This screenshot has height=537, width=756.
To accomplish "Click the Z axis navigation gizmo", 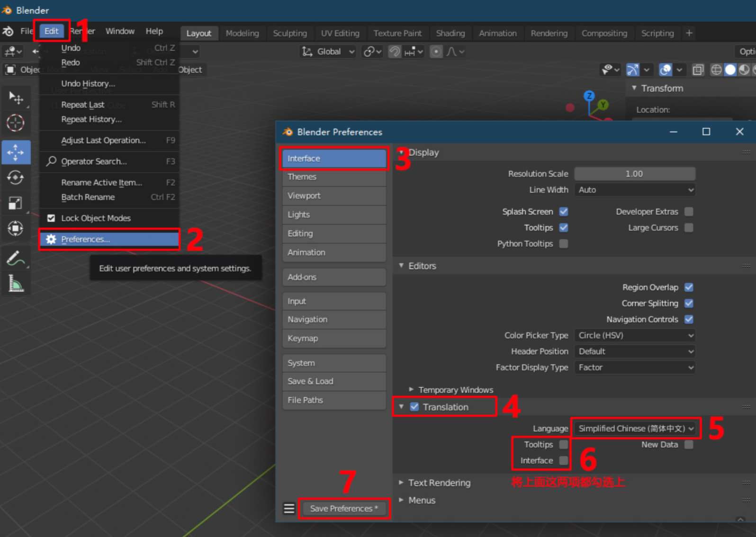I will click(x=589, y=96).
